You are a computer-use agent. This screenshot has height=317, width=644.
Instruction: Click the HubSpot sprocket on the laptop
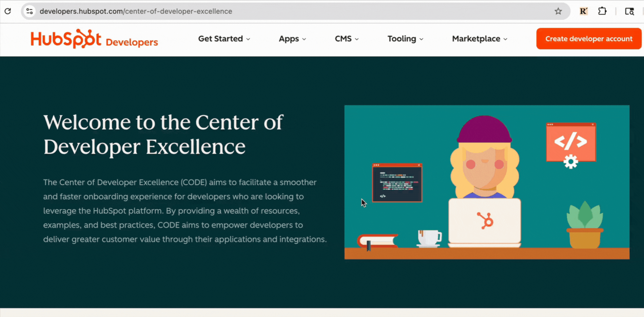(x=485, y=221)
